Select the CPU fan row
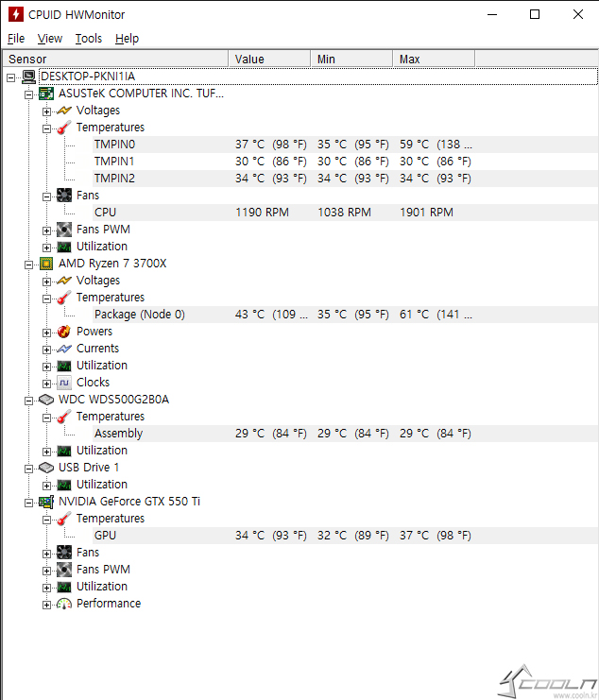 tap(346, 213)
